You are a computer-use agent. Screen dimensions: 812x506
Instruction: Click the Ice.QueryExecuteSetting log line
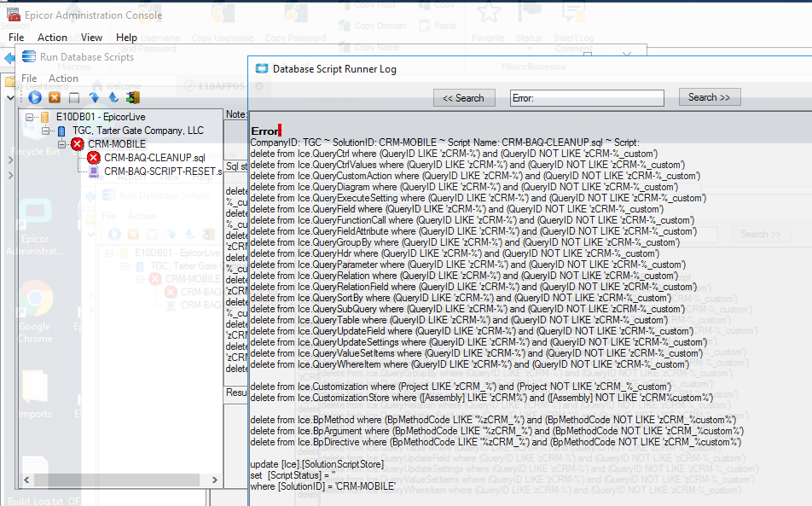[x=478, y=198]
